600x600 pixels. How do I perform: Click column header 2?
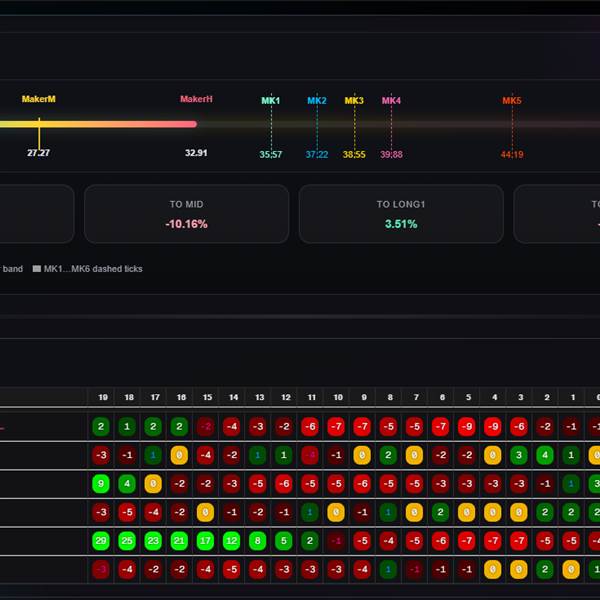(x=547, y=397)
